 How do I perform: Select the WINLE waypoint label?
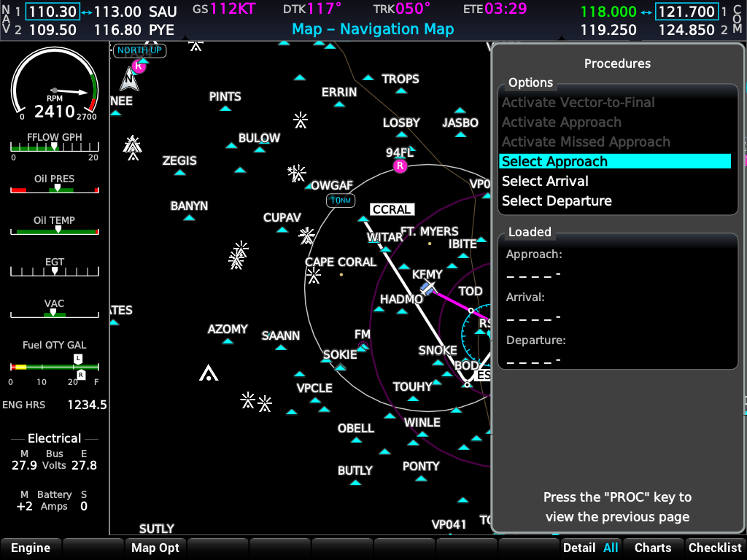click(x=422, y=422)
